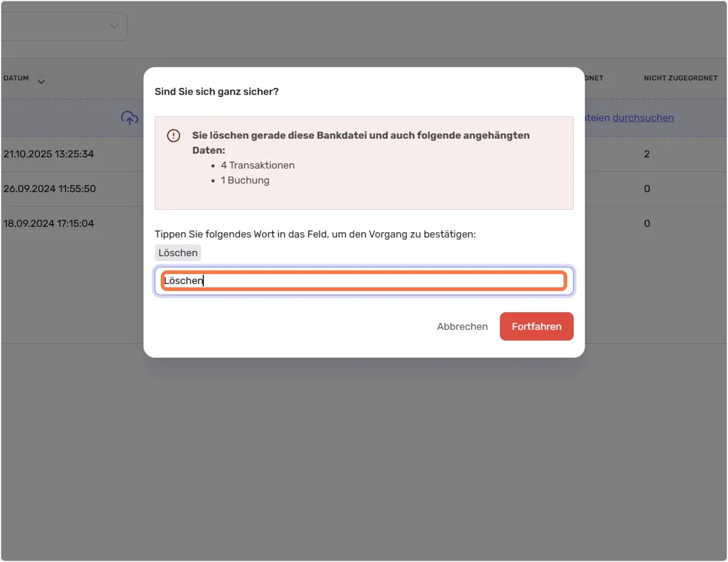Click the warning circle icon in alert

(174, 136)
